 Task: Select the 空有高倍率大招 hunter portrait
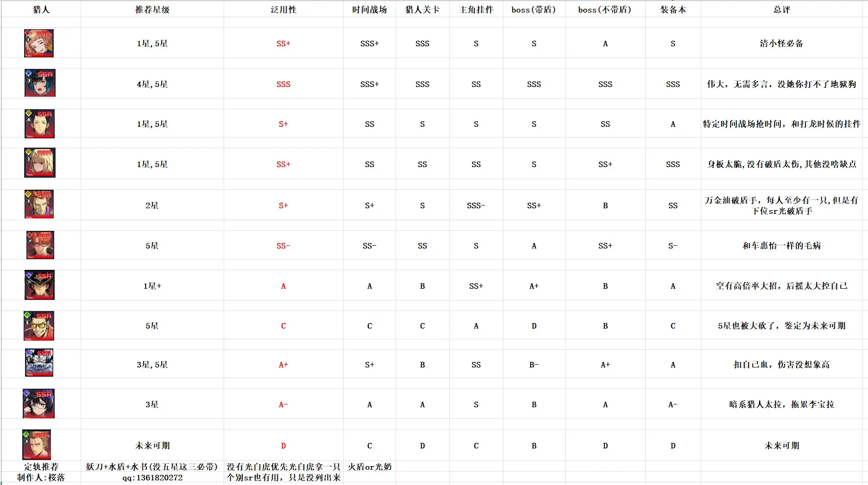[39, 285]
